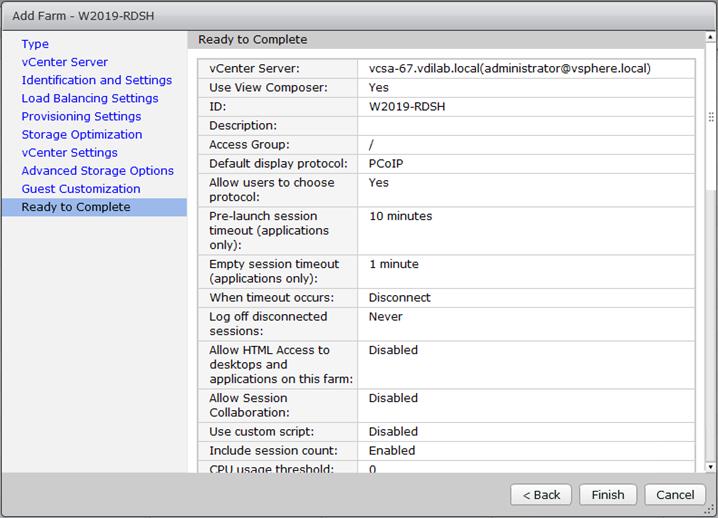Go to the Type wizard step
718x518 pixels.
[x=35, y=44]
